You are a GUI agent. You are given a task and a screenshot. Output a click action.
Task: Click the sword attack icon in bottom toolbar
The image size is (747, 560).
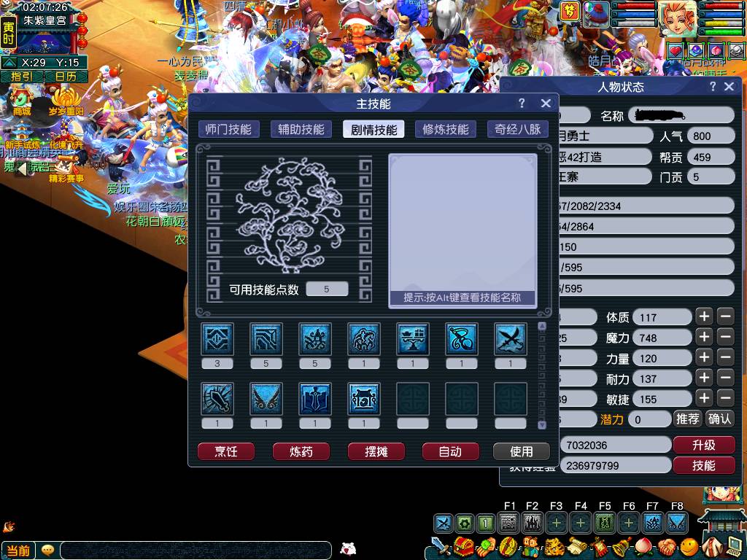(x=441, y=548)
